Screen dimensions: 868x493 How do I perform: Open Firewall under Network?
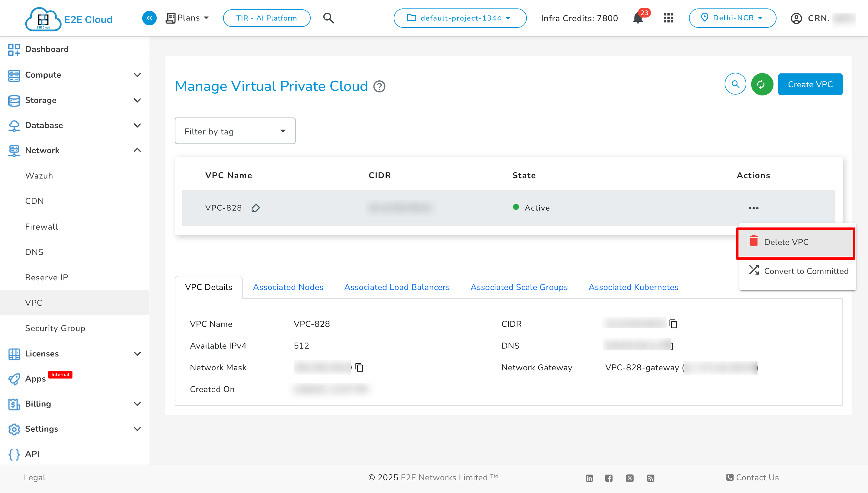(x=42, y=227)
